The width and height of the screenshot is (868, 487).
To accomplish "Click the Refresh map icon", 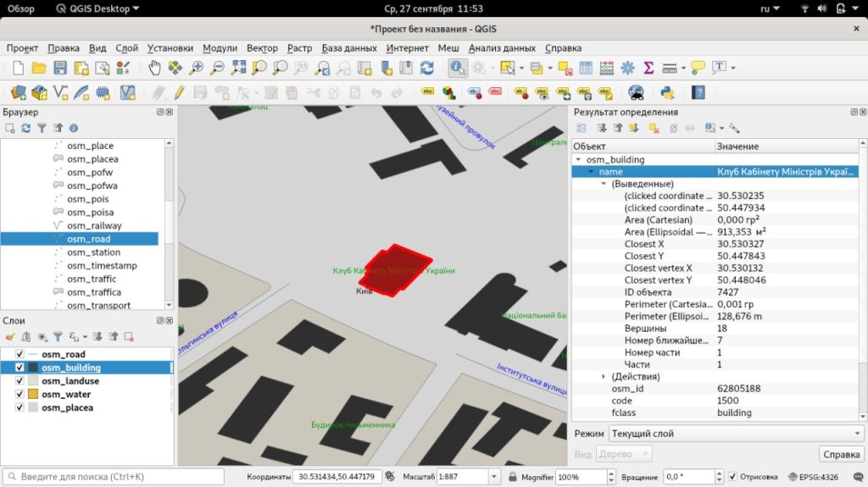I will [x=426, y=68].
